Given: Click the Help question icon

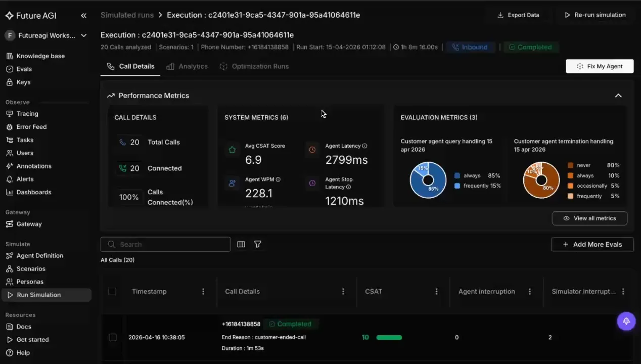Looking at the screenshot, I should pos(9,353).
